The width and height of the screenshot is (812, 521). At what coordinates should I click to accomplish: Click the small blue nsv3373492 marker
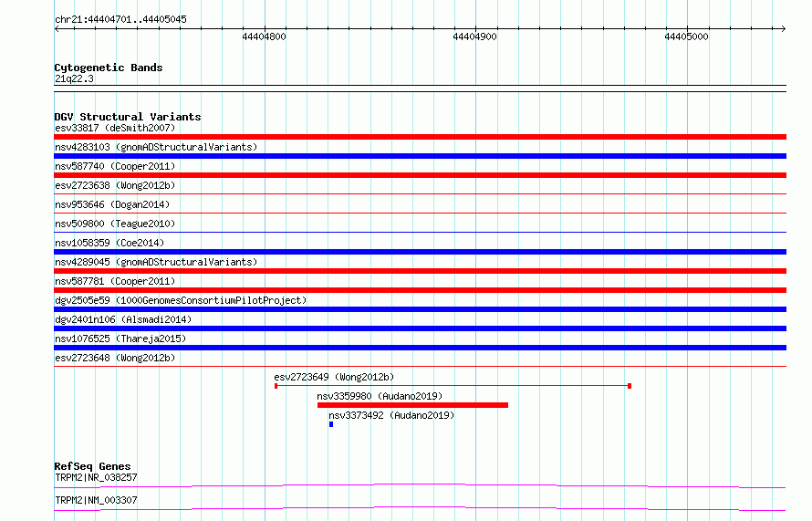(x=331, y=424)
